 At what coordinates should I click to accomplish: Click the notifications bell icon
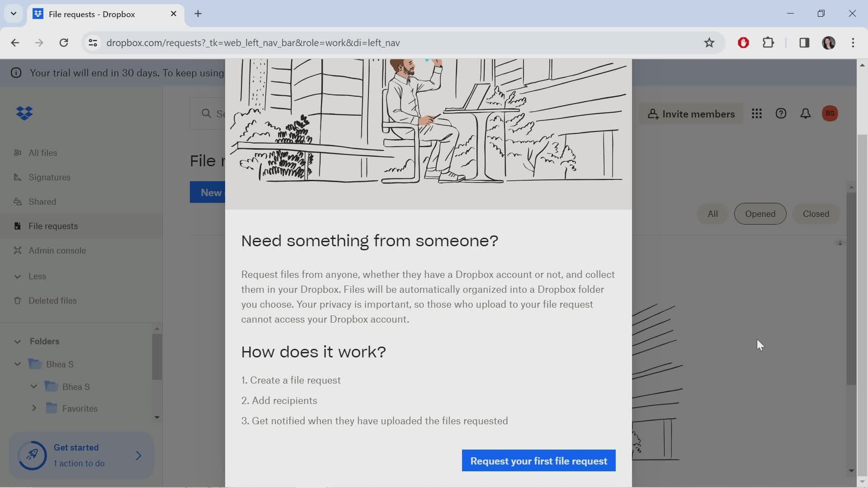point(805,113)
